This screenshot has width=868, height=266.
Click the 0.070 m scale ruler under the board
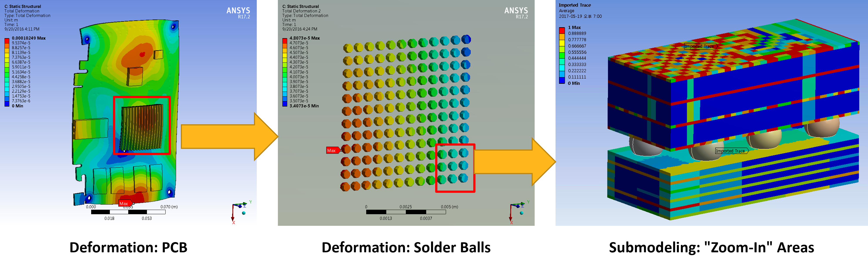128,212
